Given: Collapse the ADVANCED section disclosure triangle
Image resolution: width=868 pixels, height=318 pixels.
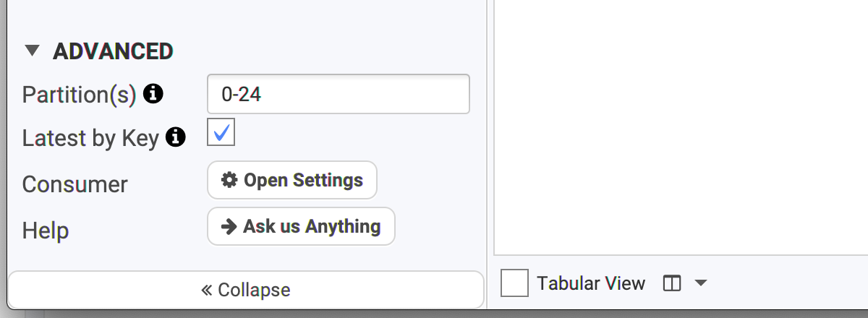Looking at the screenshot, I should [x=31, y=51].
